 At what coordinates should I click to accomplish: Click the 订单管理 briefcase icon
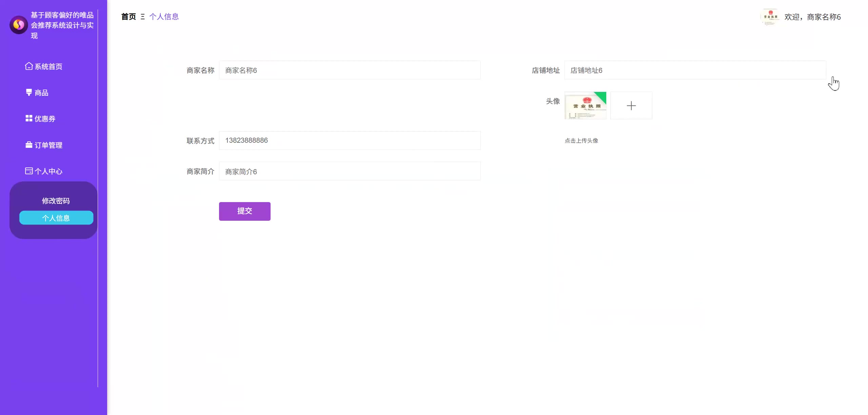(29, 145)
